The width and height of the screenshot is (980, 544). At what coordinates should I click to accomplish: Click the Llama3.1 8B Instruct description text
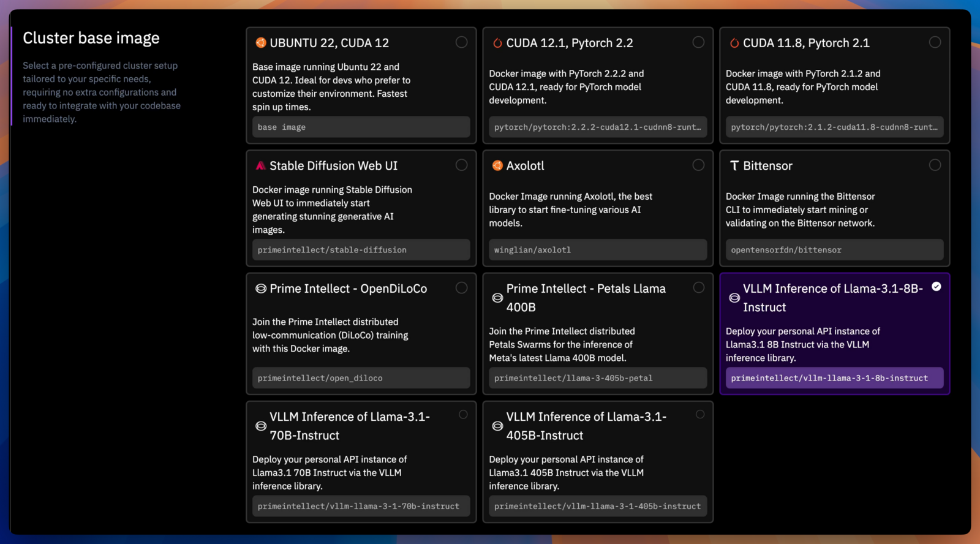pyautogui.click(x=802, y=344)
